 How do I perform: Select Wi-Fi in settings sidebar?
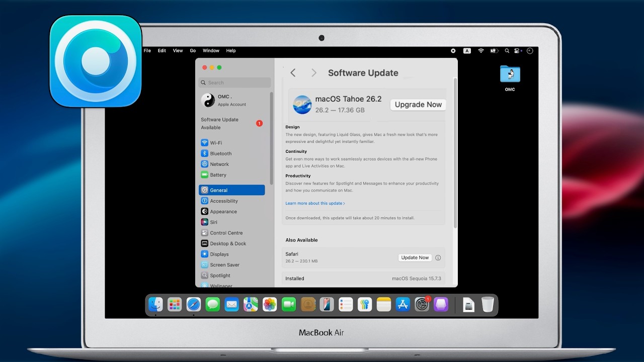coord(232,143)
